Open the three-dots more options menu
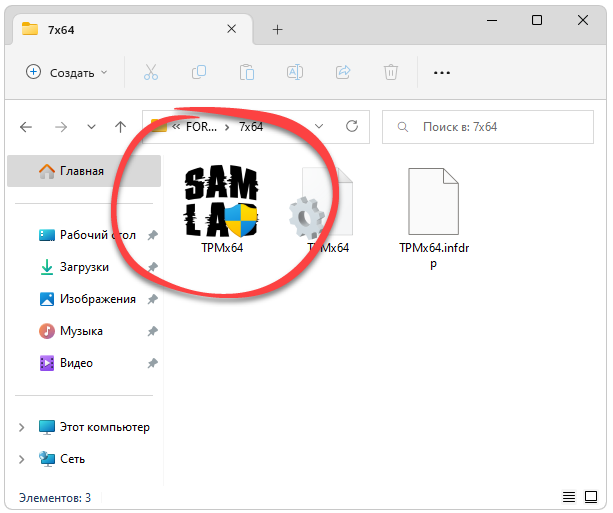This screenshot has width=613, height=513. pos(442,73)
